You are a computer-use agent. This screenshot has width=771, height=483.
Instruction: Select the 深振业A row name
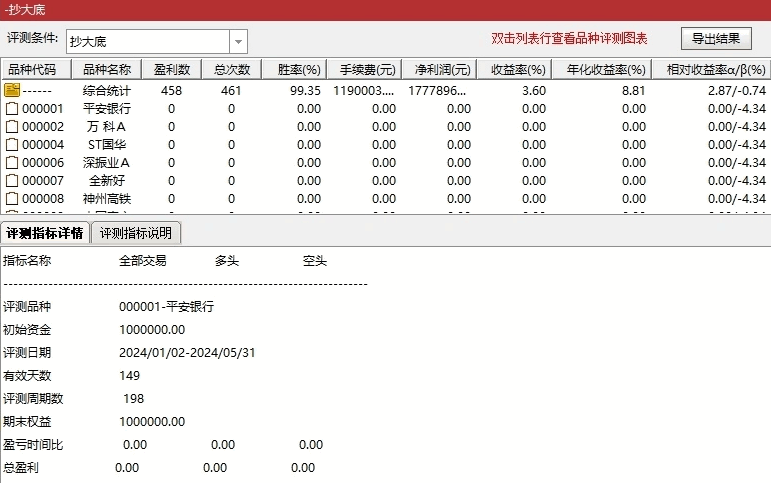pyautogui.click(x=106, y=163)
